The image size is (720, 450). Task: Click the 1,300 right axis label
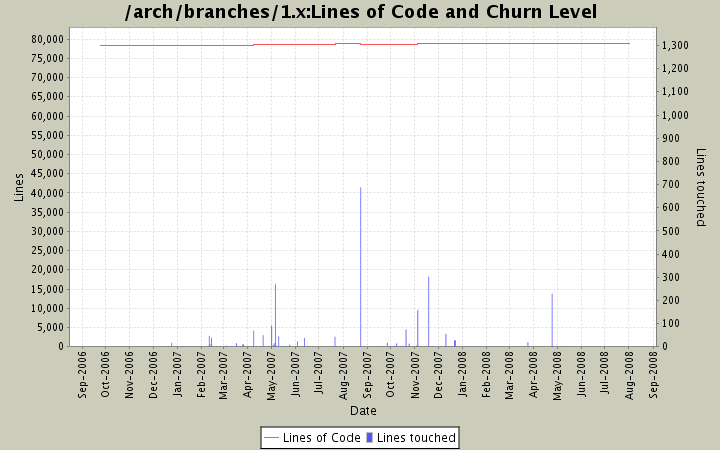pos(675,45)
